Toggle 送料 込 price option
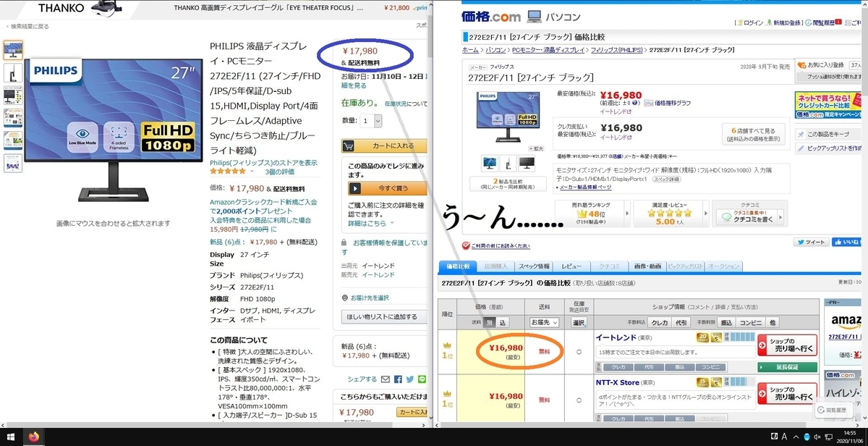 (x=501, y=322)
